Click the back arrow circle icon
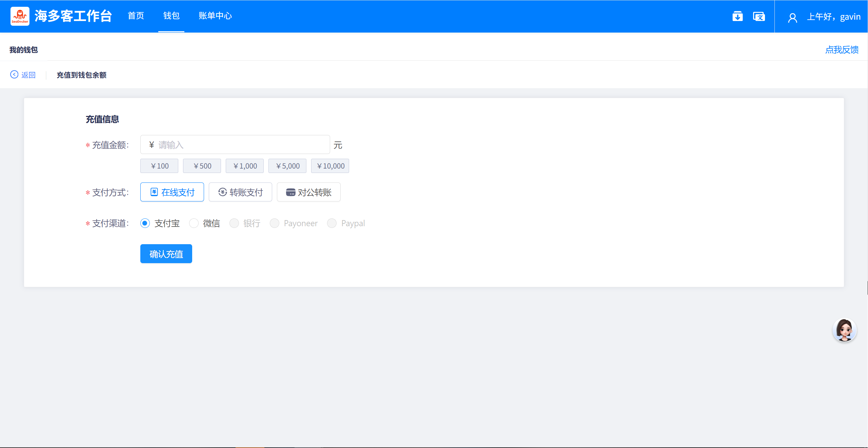This screenshot has height=448, width=868. (x=14, y=75)
